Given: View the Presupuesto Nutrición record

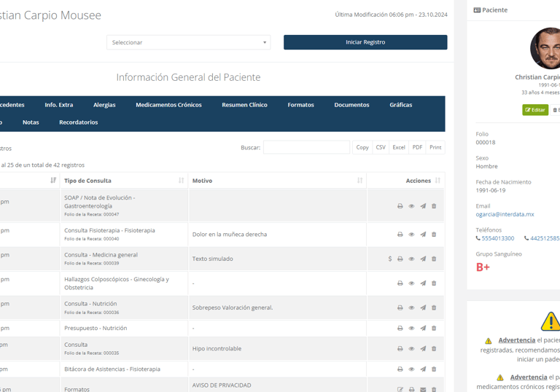Looking at the screenshot, I should pyautogui.click(x=411, y=329).
